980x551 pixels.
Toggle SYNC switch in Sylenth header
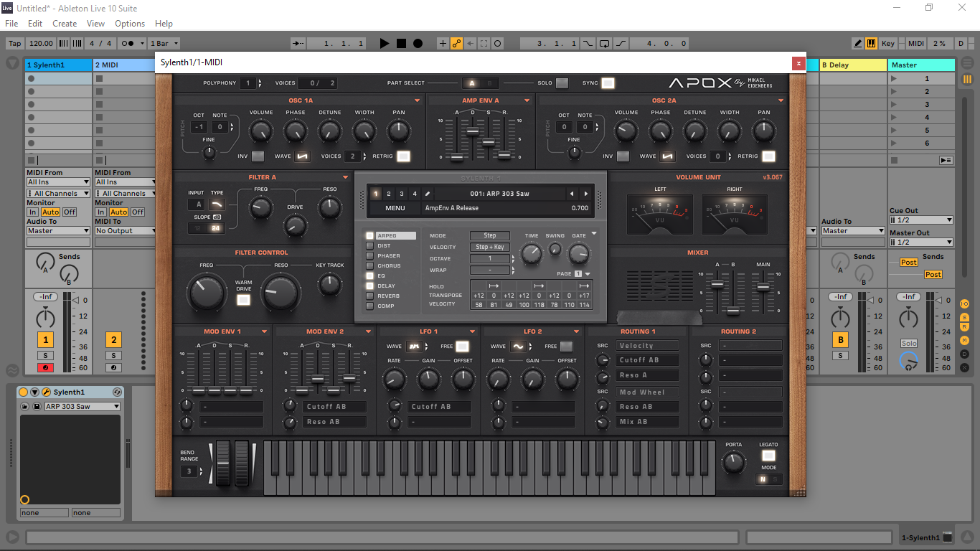point(608,83)
